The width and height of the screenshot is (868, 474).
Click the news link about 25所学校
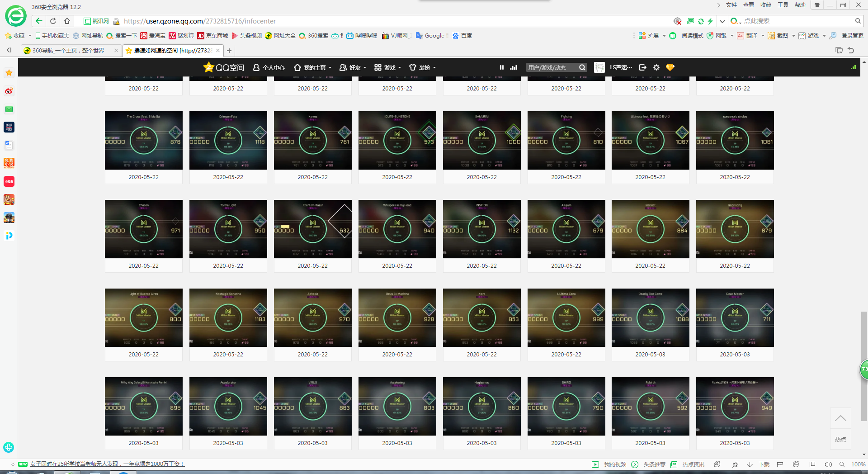coord(107,464)
